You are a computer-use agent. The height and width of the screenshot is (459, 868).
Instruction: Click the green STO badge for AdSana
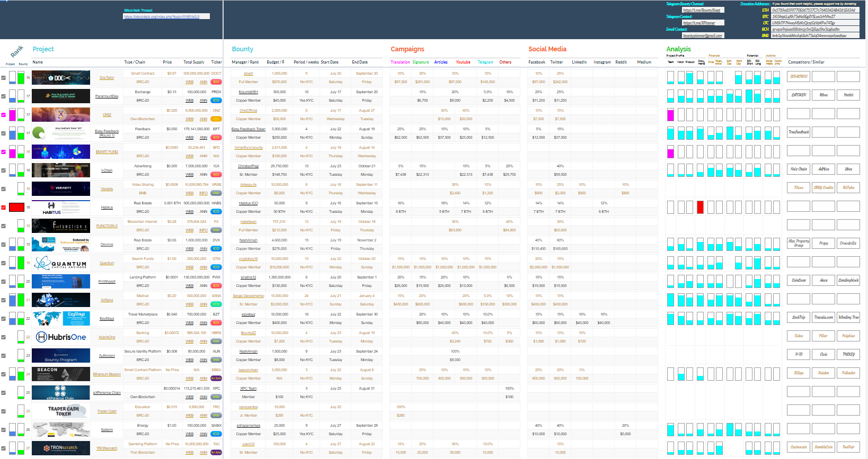(216, 304)
